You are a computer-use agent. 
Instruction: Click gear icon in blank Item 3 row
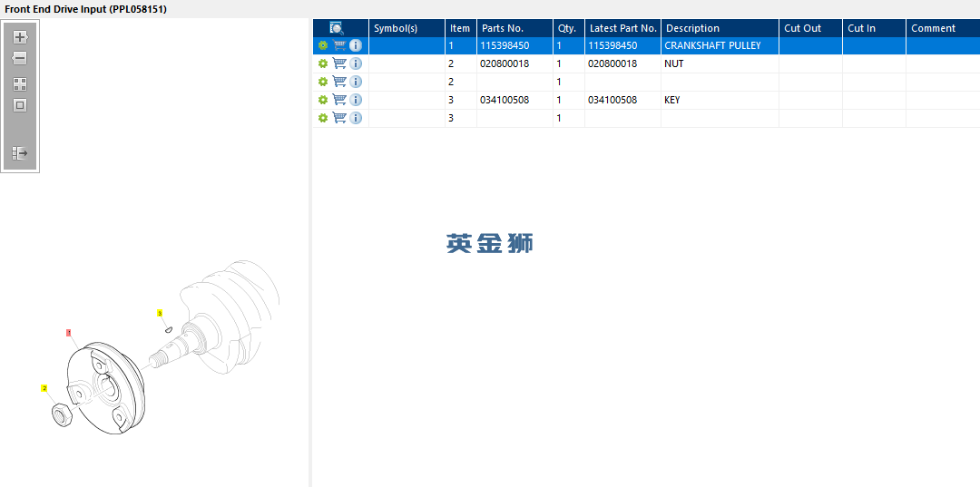click(x=322, y=118)
